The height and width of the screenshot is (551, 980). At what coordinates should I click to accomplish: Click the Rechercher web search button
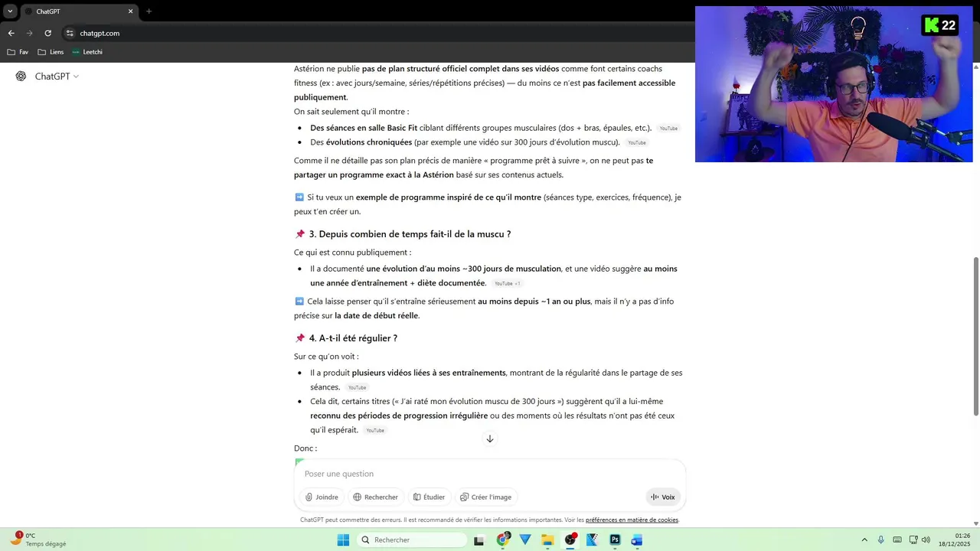375,497
